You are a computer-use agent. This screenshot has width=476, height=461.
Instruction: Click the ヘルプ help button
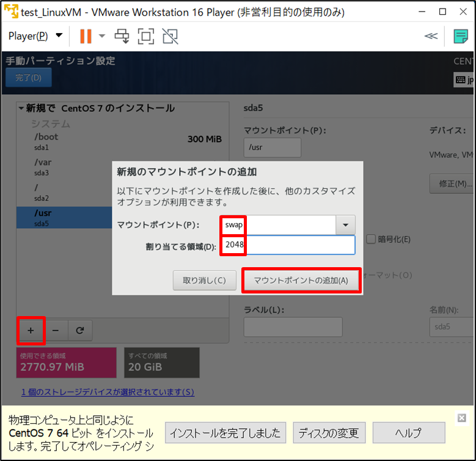409,433
